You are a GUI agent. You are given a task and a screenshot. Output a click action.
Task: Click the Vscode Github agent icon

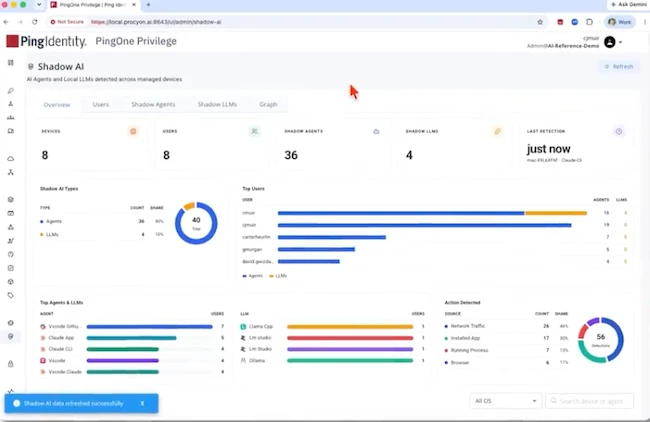tap(43, 327)
